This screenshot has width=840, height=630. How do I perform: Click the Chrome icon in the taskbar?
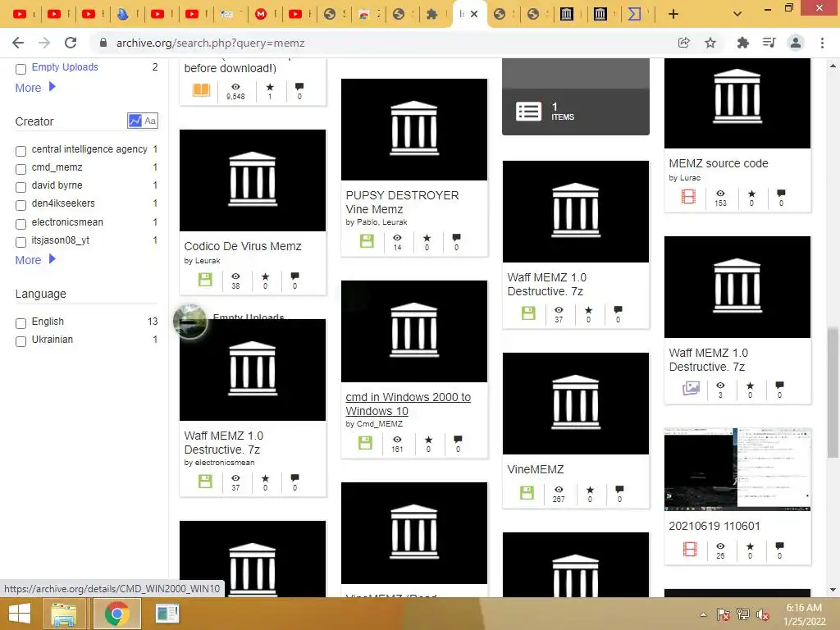[116, 614]
